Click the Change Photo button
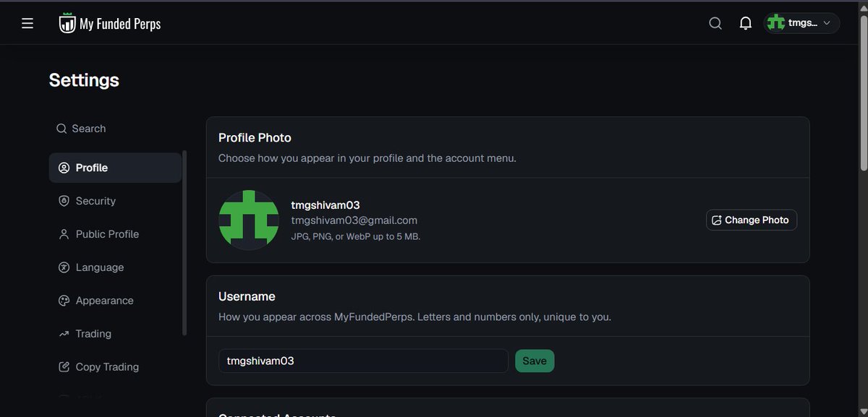 752,220
